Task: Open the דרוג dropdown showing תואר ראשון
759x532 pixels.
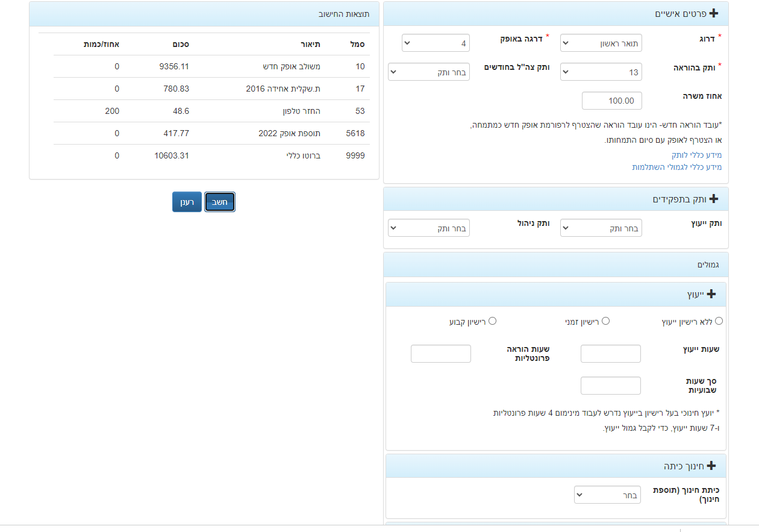Action: (601, 43)
